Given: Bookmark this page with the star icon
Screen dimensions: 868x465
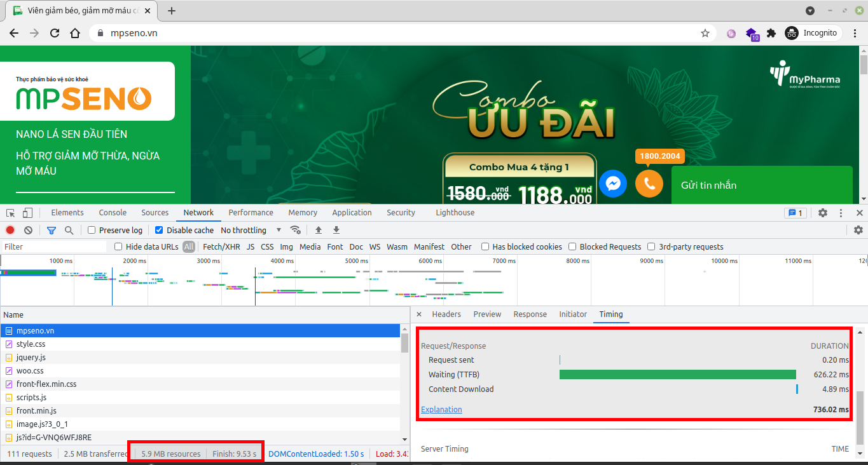Looking at the screenshot, I should coord(705,33).
